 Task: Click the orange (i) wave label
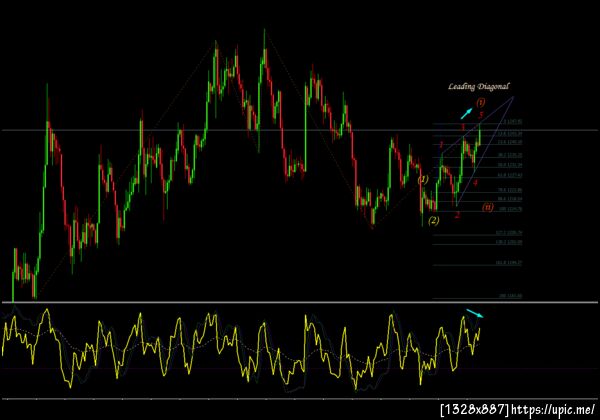(481, 103)
